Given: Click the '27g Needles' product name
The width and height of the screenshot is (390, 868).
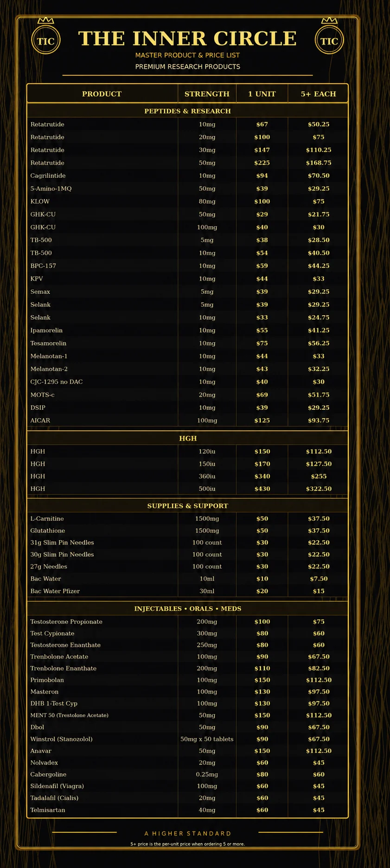Looking at the screenshot, I should point(49,567).
